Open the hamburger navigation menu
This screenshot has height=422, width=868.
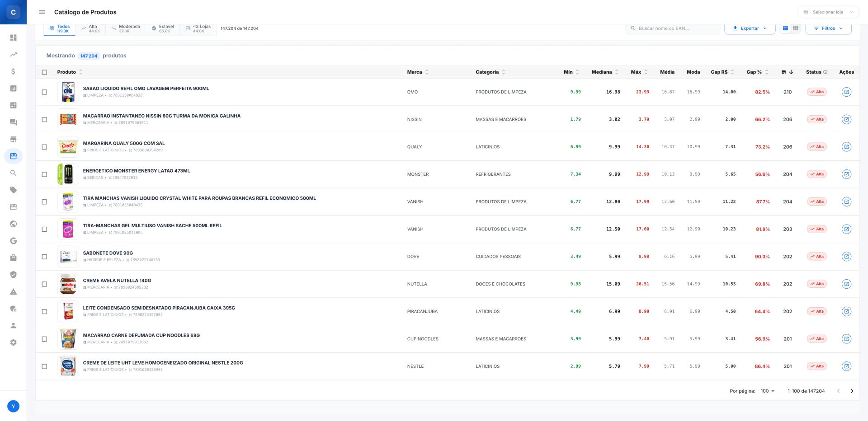(42, 12)
